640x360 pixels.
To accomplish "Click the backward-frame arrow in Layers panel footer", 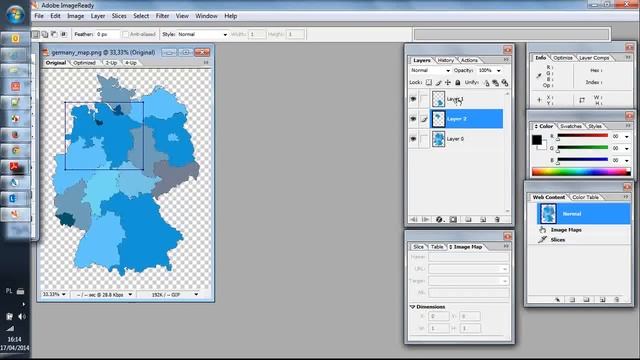I will 414,220.
